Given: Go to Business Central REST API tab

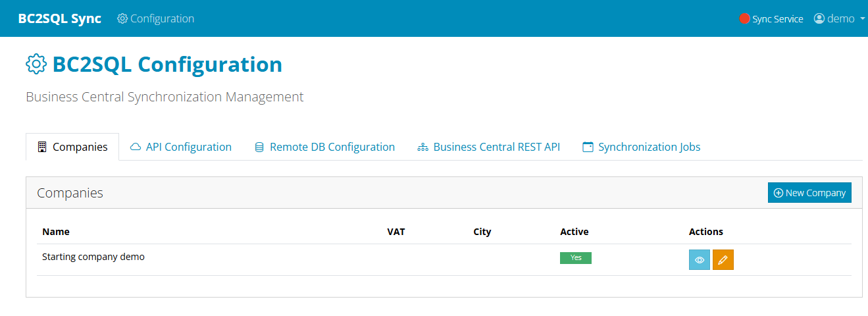Looking at the screenshot, I should (489, 147).
